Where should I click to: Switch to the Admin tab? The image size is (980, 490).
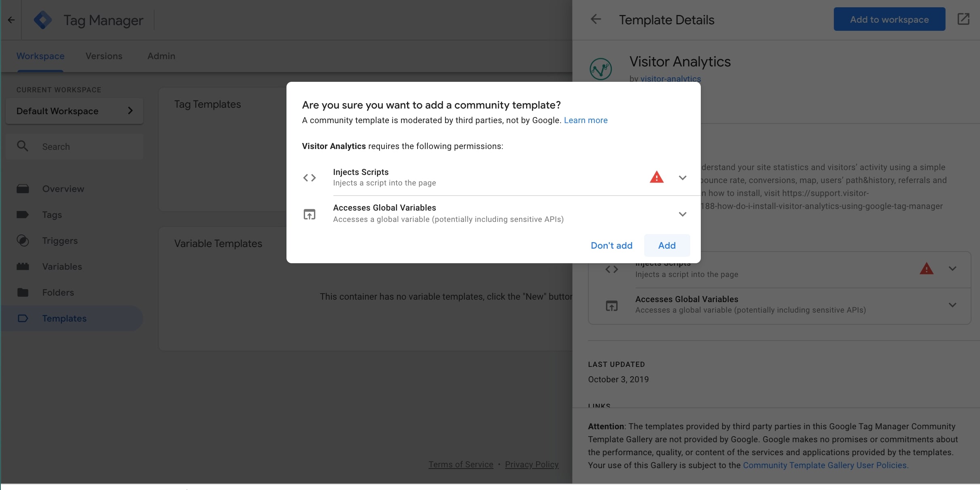(161, 56)
